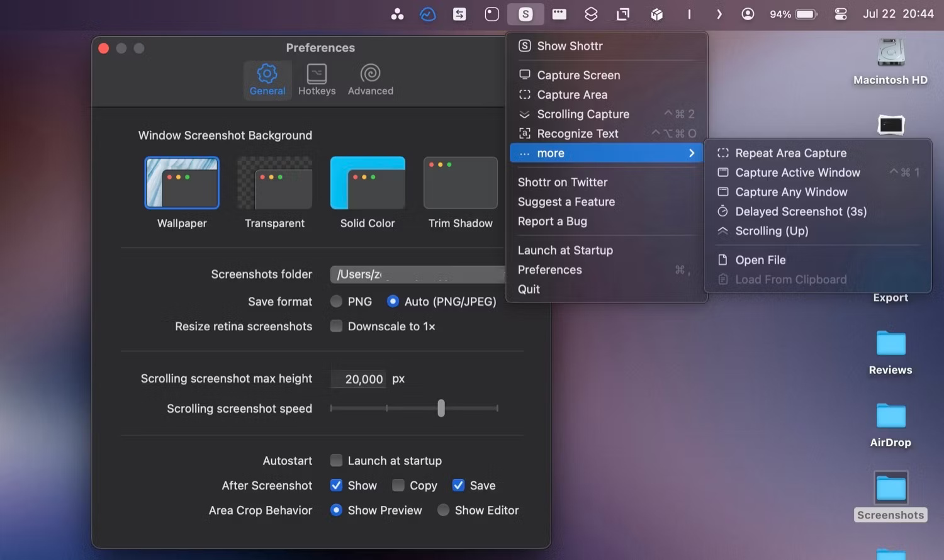Screen dimensions: 944x560
Task: Switch to the Hotkeys tab
Action: pos(317,79)
